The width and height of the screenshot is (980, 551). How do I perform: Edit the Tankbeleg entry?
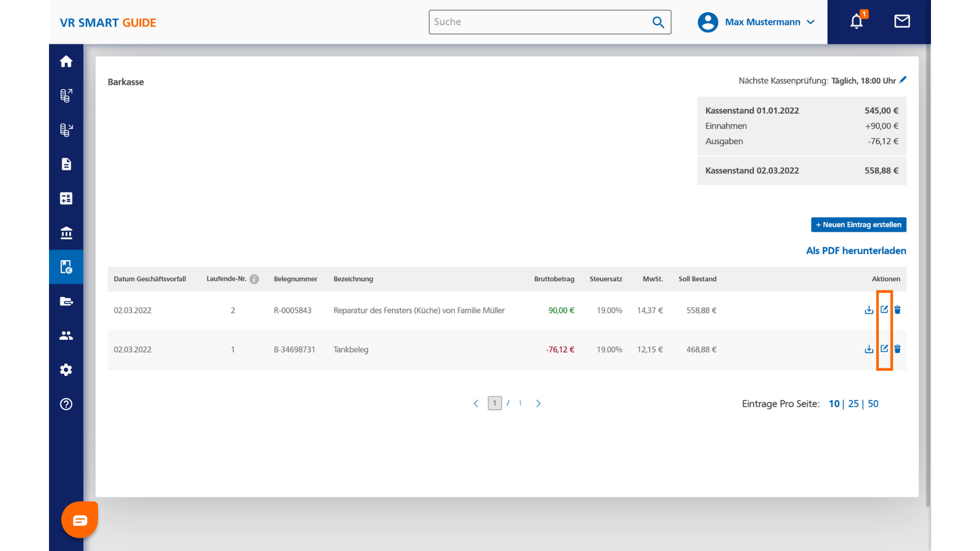pos(884,349)
